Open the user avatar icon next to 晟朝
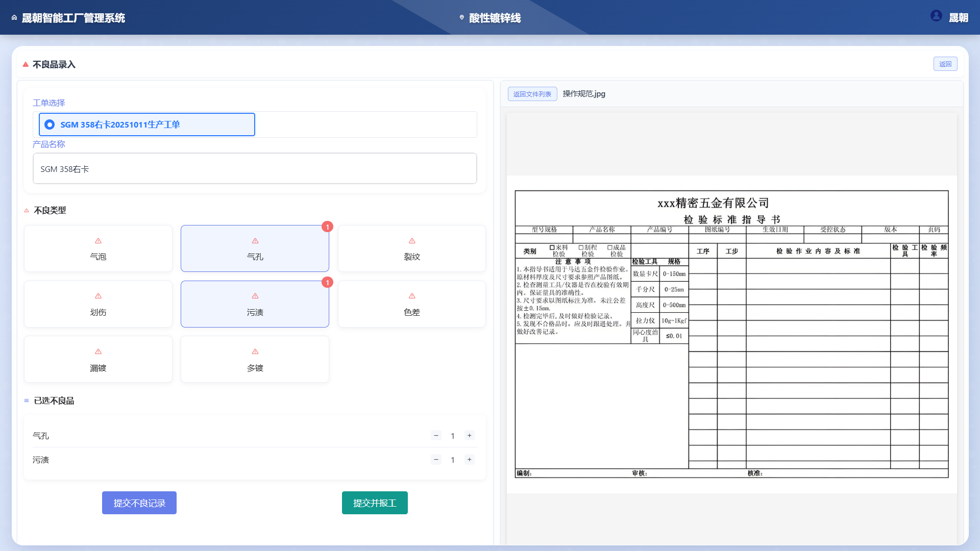980x551 pixels. pos(937,15)
